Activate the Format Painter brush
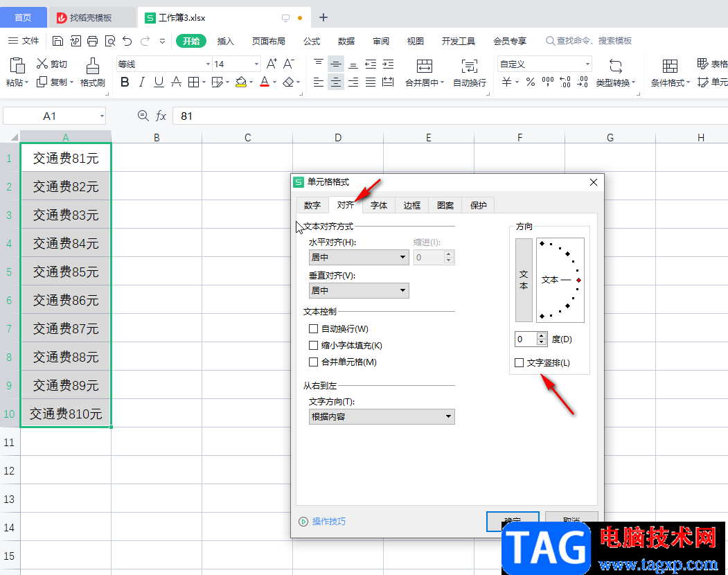This screenshot has width=728, height=575. pyautogui.click(x=93, y=66)
